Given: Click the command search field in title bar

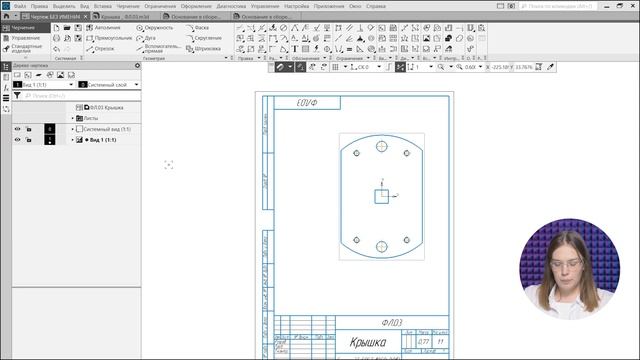Looking at the screenshot, I should coord(559,6).
